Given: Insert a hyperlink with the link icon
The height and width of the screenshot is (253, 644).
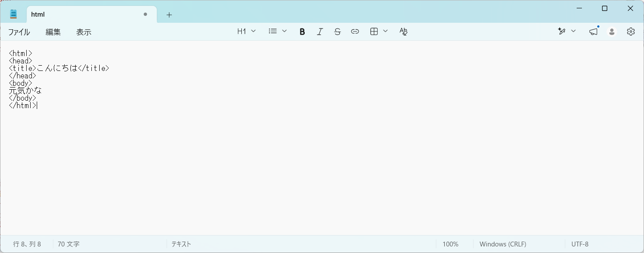Looking at the screenshot, I should click(355, 32).
